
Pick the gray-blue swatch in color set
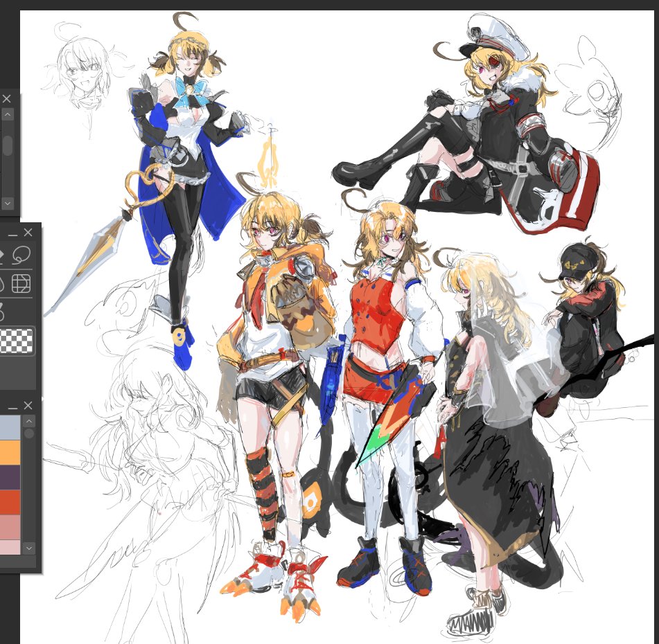(x=10, y=427)
